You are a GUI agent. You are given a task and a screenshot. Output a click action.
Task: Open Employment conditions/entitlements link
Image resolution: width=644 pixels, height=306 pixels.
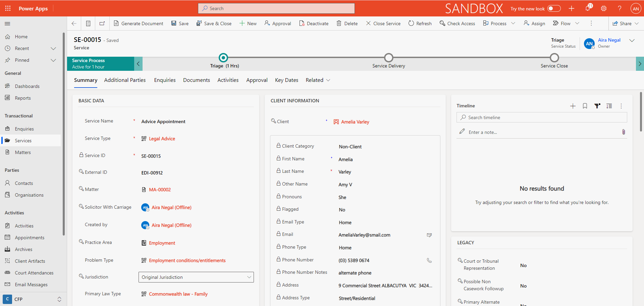(187, 260)
